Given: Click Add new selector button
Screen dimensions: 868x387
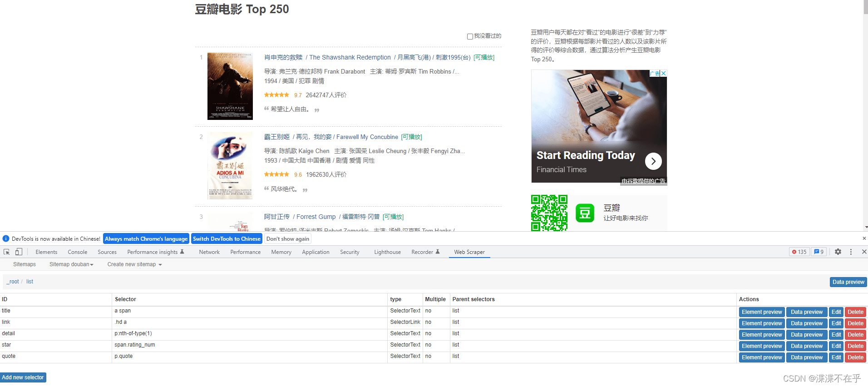Looking at the screenshot, I should 23,377.
